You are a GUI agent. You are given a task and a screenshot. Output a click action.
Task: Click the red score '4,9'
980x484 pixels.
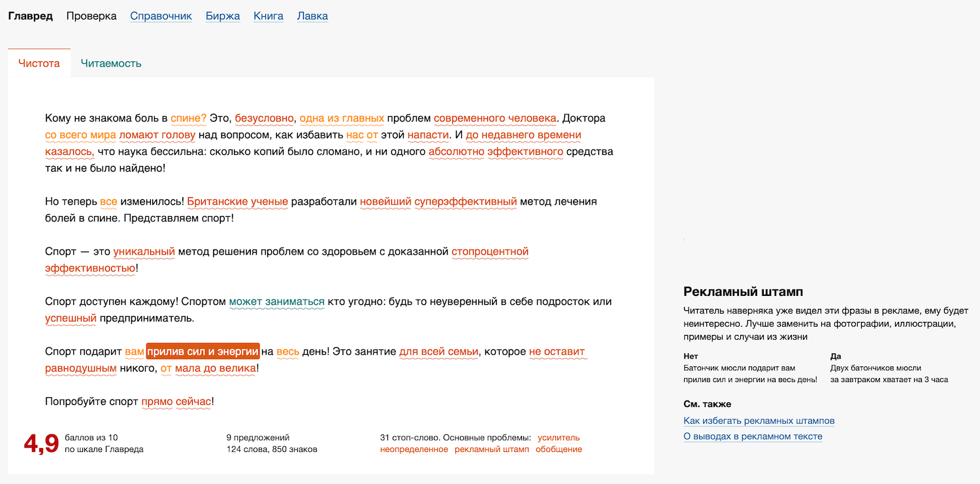[41, 444]
